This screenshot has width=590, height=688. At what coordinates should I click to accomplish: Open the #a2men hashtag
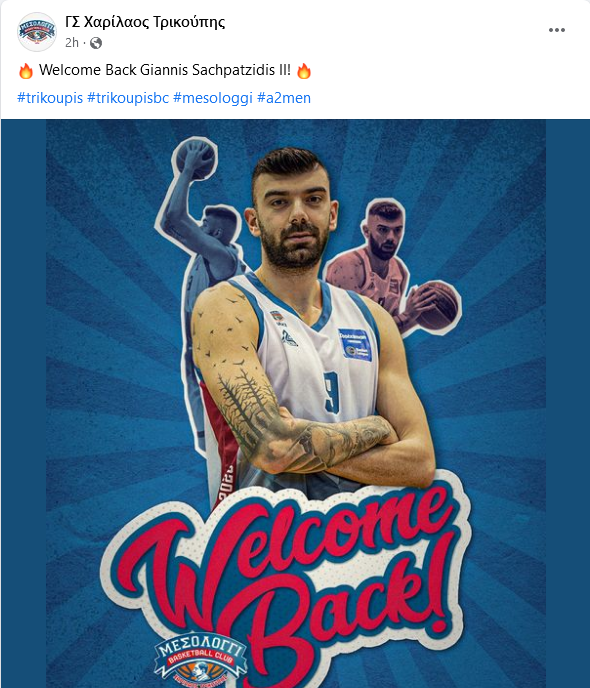[284, 97]
